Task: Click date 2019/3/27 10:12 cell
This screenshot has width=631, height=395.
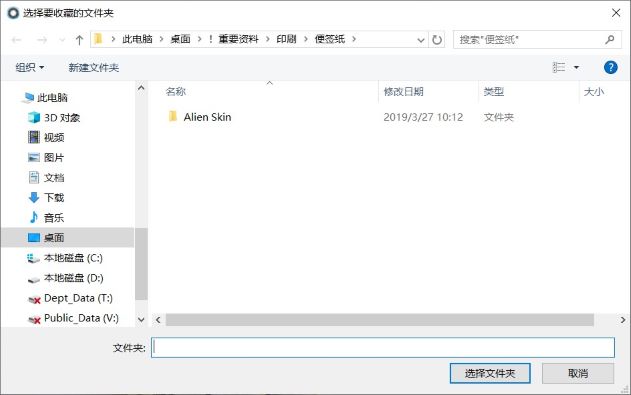Action: click(423, 117)
